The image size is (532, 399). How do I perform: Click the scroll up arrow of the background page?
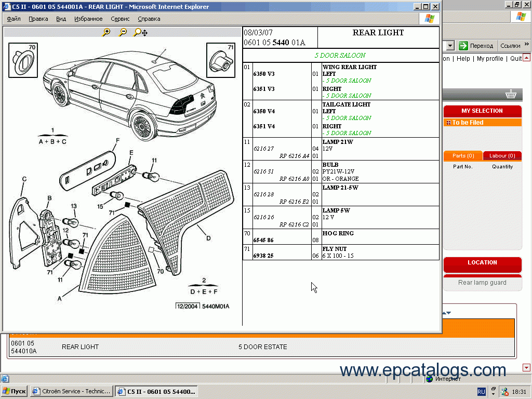coord(526,57)
